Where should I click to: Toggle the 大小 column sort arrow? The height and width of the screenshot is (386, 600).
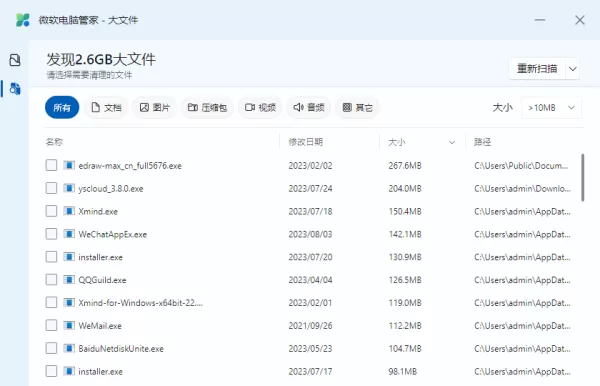pos(452,142)
